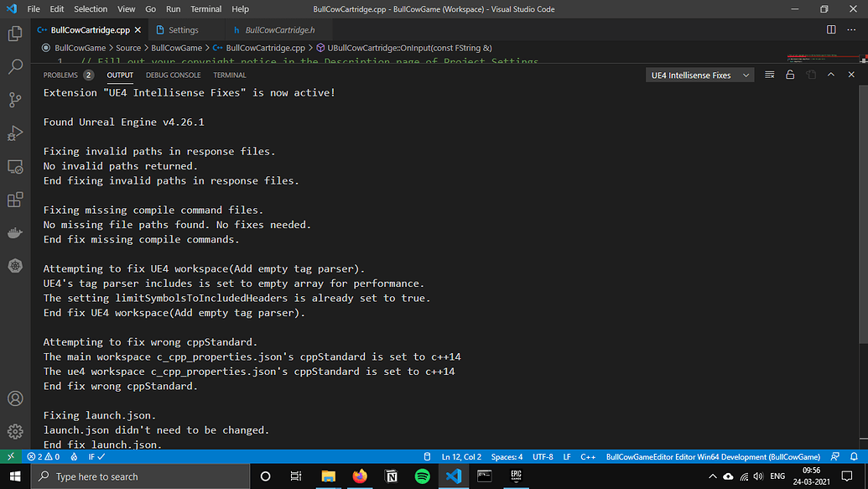Launch Spotify from the taskbar
This screenshot has height=489, width=868.
422,476
